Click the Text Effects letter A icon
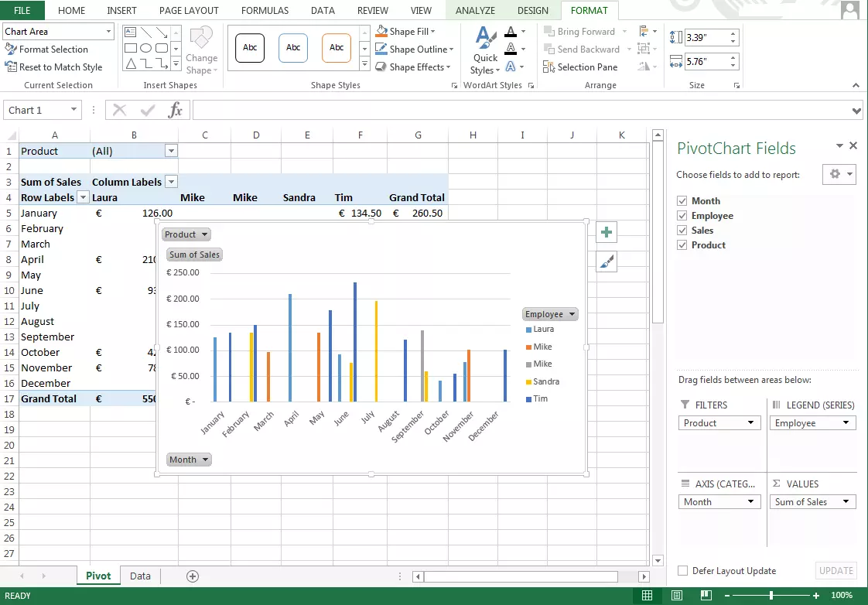This screenshot has width=868, height=605. [511, 67]
